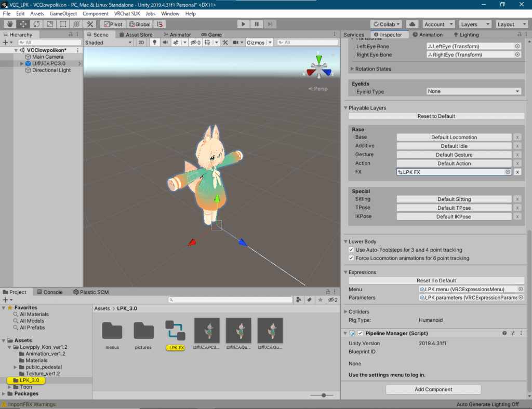Image resolution: width=532 pixels, height=409 pixels.
Task: Open custom editor tools
Action: pyautogui.click(x=90, y=24)
